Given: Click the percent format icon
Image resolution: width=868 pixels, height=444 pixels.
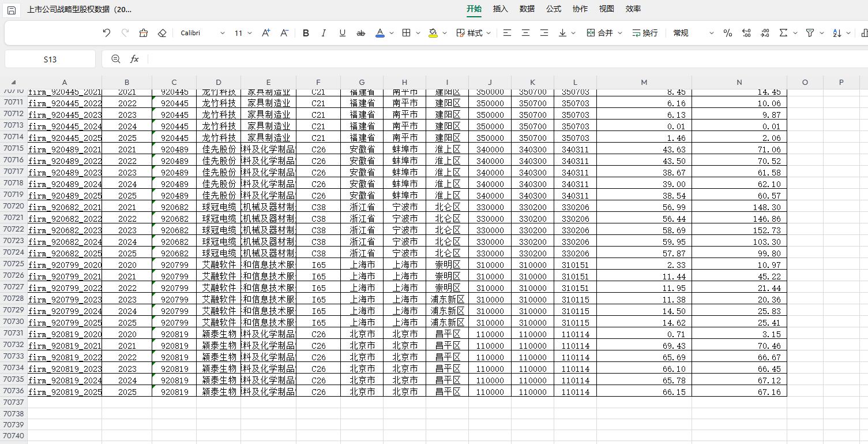Looking at the screenshot, I should point(728,33).
